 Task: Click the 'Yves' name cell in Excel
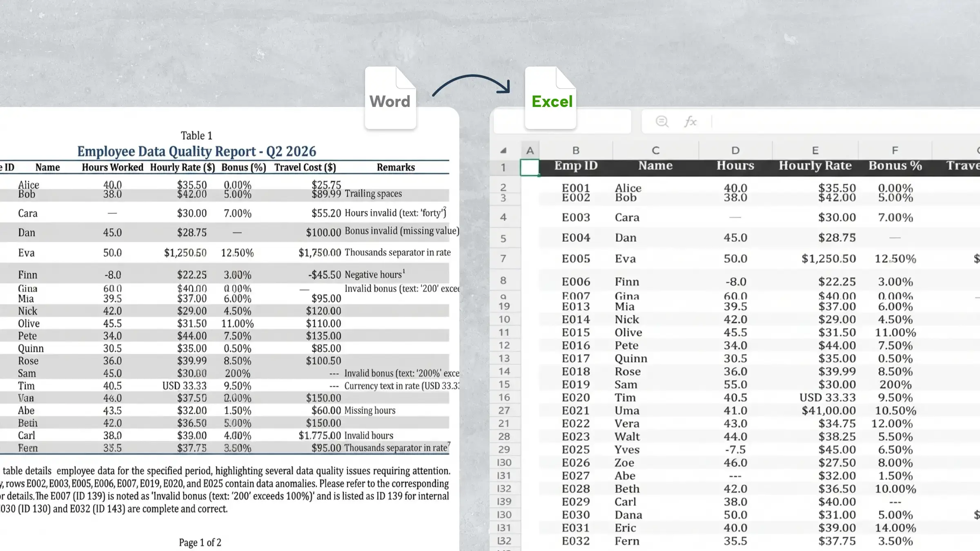[x=627, y=450]
